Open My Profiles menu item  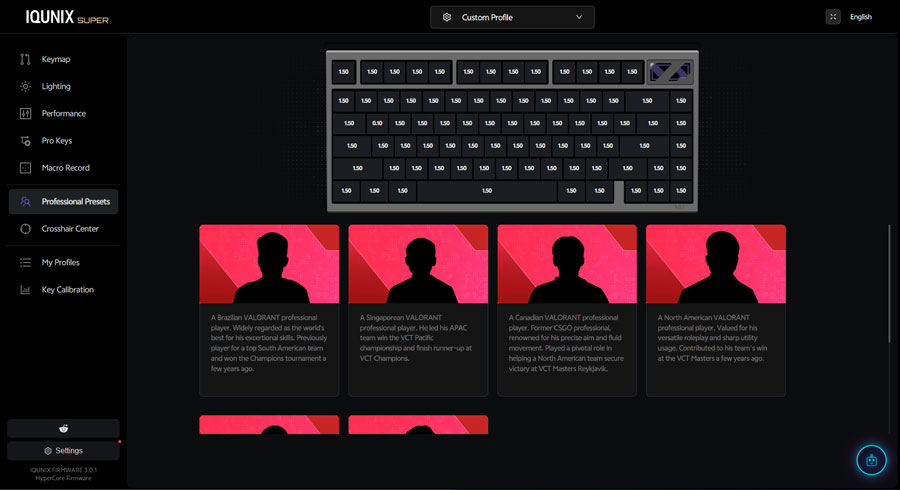pos(63,262)
